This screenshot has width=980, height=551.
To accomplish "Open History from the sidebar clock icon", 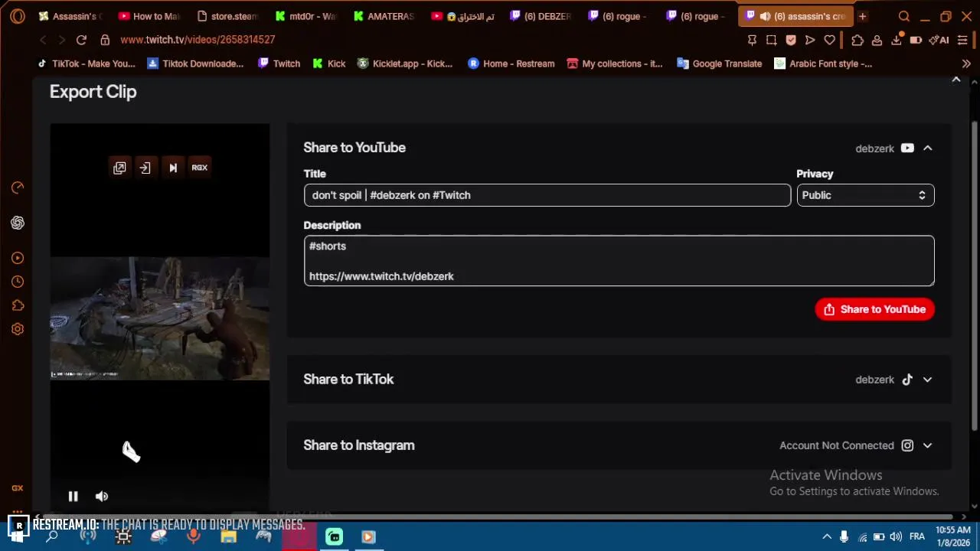I will [x=17, y=282].
